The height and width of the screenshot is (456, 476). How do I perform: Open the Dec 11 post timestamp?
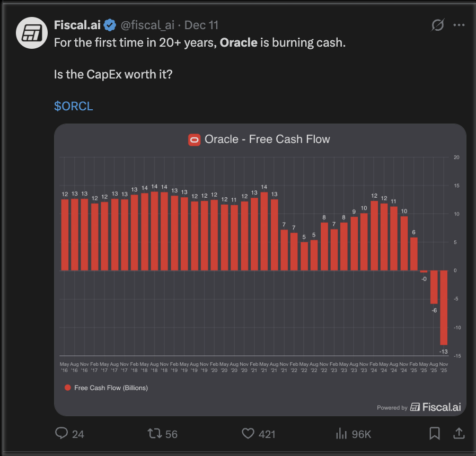click(201, 25)
